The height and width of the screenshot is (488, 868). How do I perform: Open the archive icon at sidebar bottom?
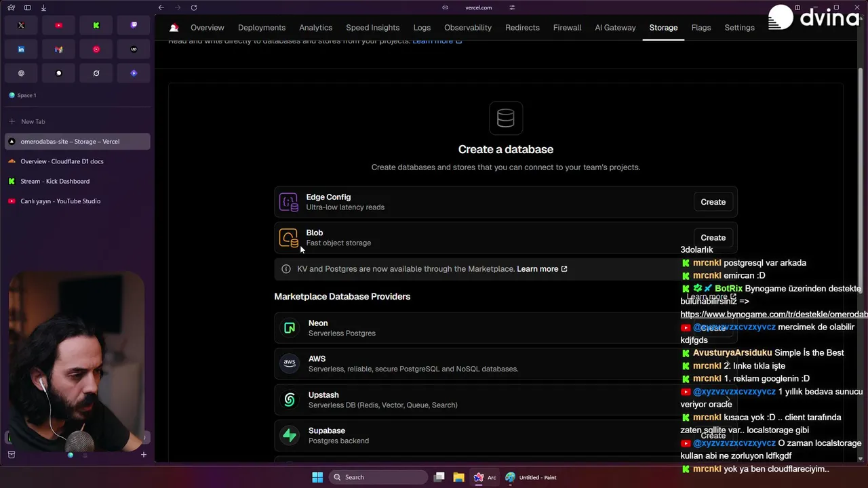[11, 455]
